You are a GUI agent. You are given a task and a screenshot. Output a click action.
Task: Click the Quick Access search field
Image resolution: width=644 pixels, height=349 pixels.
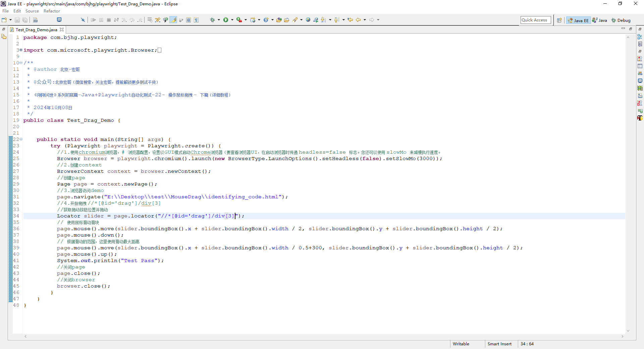(x=535, y=20)
